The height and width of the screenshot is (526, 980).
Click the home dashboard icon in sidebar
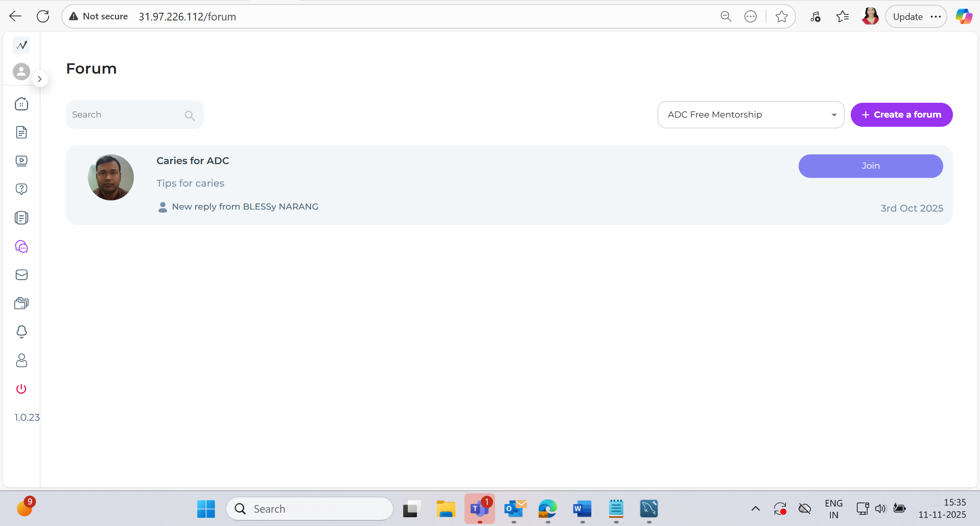(x=21, y=104)
